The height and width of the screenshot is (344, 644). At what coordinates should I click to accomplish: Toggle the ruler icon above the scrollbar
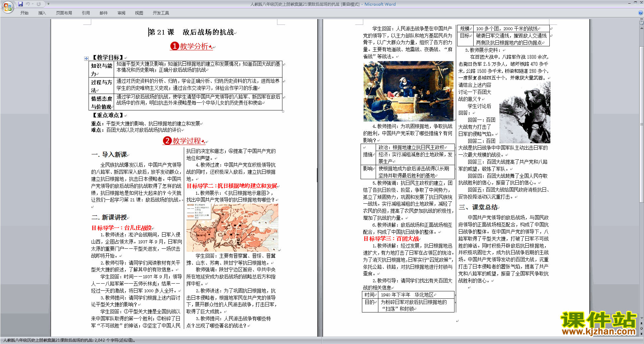641,23
